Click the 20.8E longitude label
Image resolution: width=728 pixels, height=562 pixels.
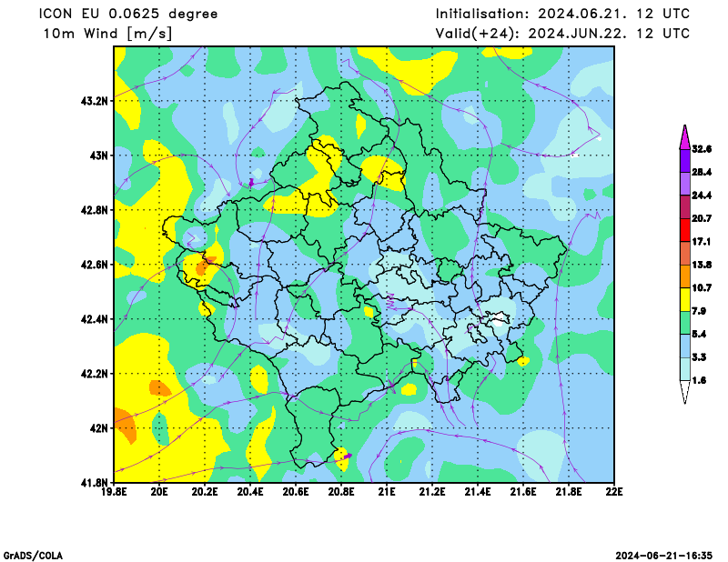click(x=341, y=492)
